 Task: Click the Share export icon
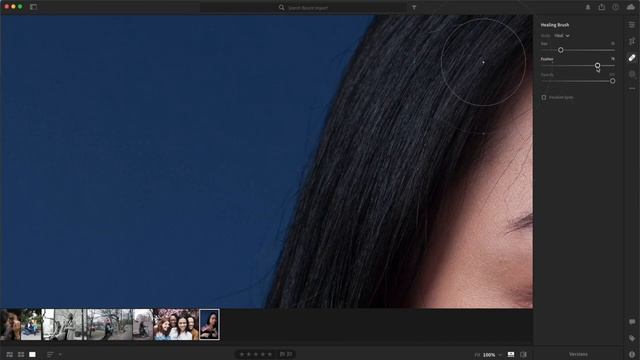point(602,7)
